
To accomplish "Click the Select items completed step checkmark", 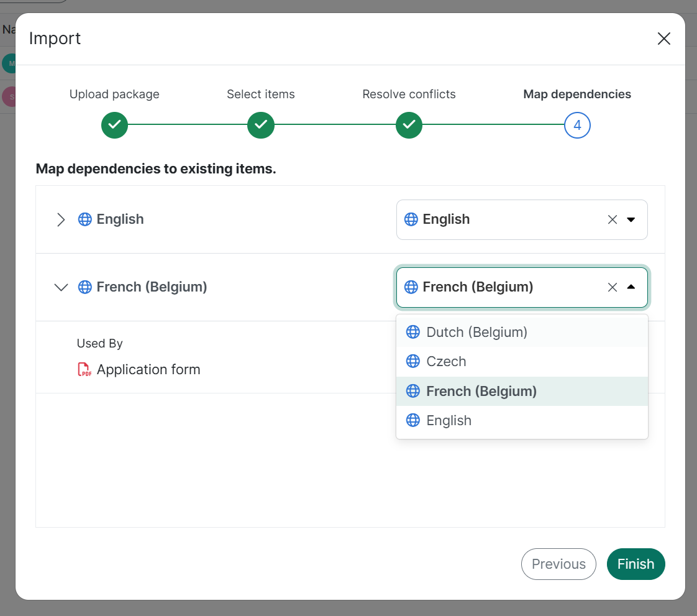I will click(x=261, y=126).
